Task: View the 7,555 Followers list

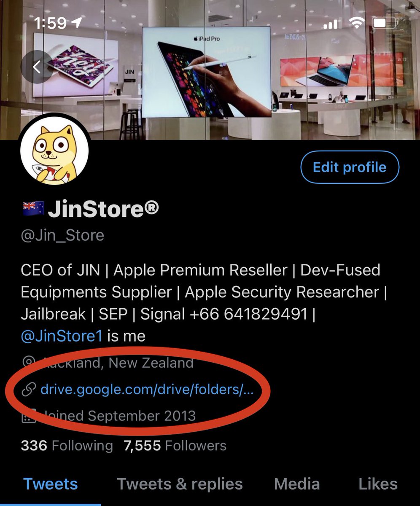Action: (175, 446)
